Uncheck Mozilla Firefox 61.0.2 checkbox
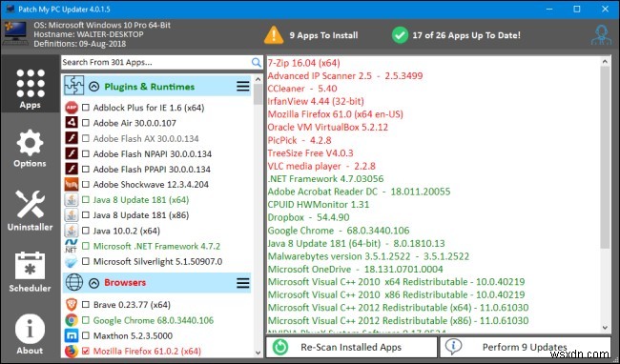 click(x=86, y=351)
